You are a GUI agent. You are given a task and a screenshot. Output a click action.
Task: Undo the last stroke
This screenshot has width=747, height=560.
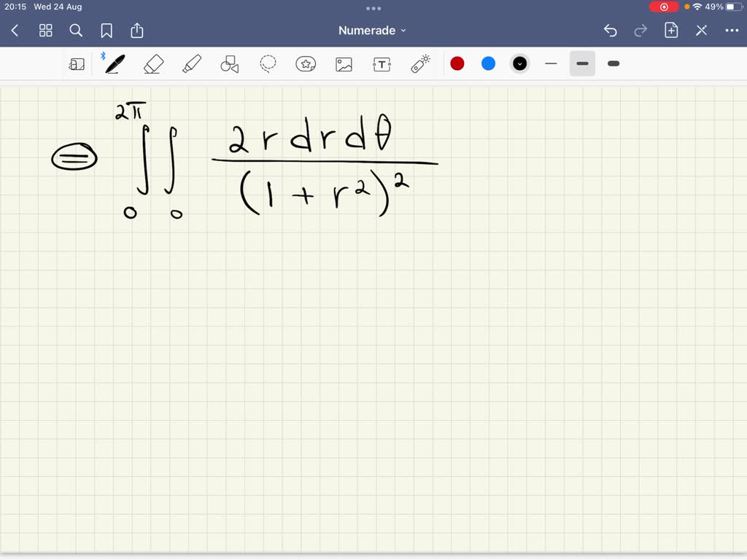[611, 30]
